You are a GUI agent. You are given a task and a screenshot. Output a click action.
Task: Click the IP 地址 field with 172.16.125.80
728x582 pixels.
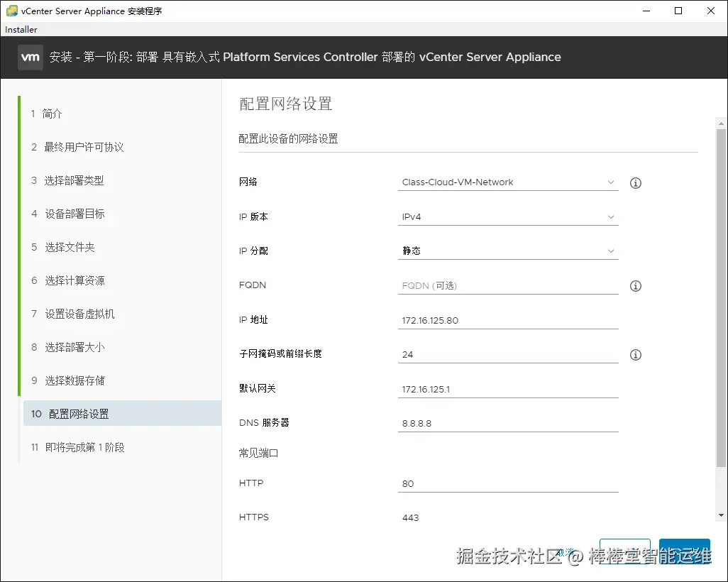(508, 321)
